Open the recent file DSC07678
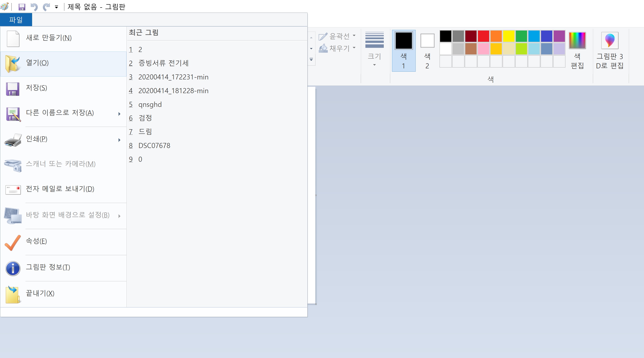The width and height of the screenshot is (644, 358). click(x=154, y=146)
